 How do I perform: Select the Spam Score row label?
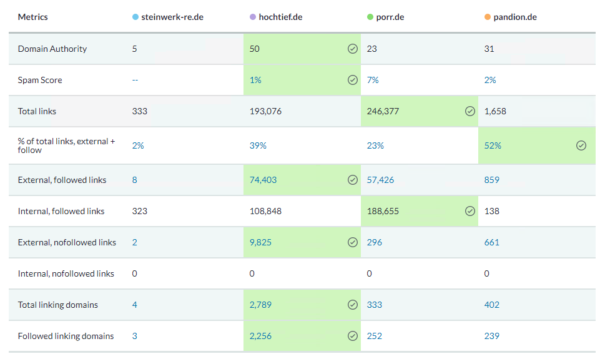click(x=40, y=80)
